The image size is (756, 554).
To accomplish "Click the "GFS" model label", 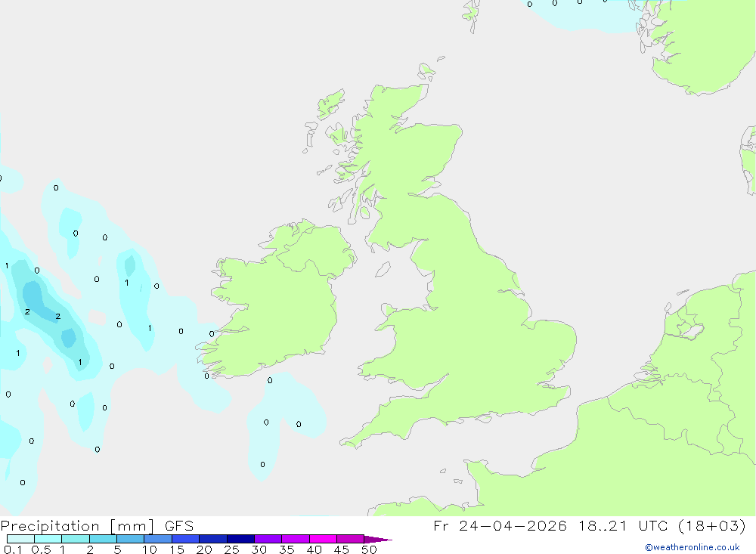I will click(x=179, y=526).
